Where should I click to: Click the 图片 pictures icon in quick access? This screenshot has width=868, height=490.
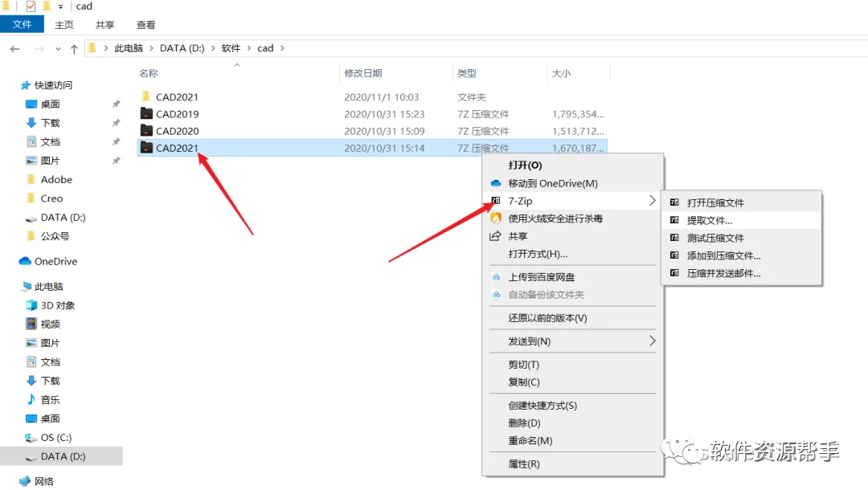[x=31, y=161]
